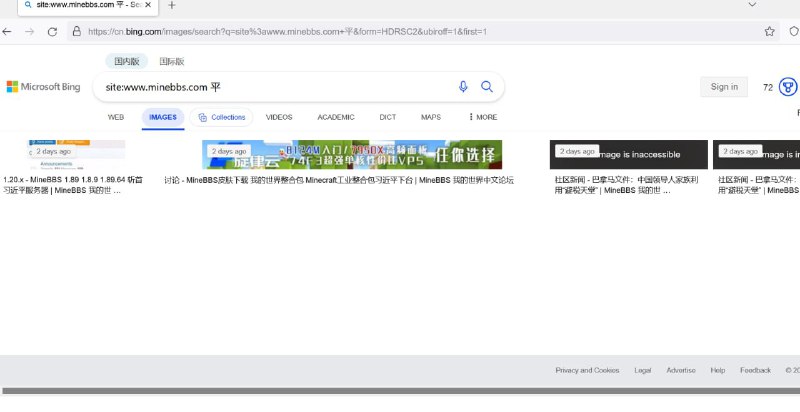Click the horizontal scrollbar at page bottom
800x412 pixels.
point(401,391)
